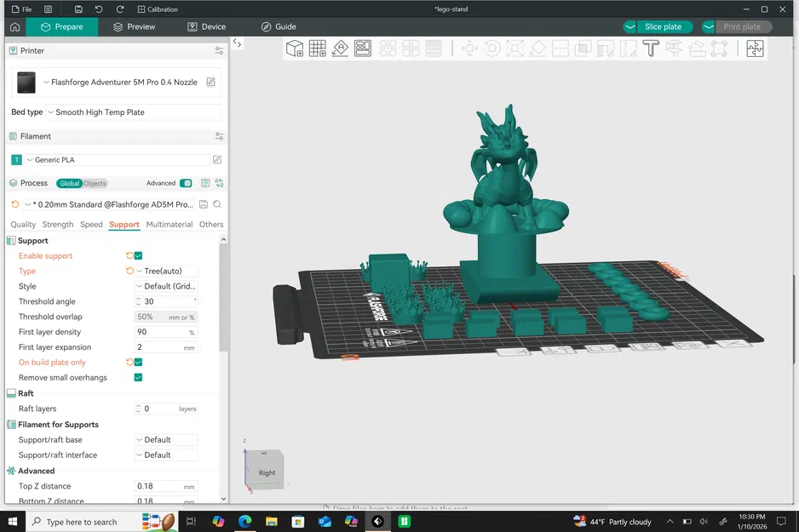Image resolution: width=799 pixels, height=532 pixels.
Task: Save the process preset floppy icon
Action: (x=204, y=204)
